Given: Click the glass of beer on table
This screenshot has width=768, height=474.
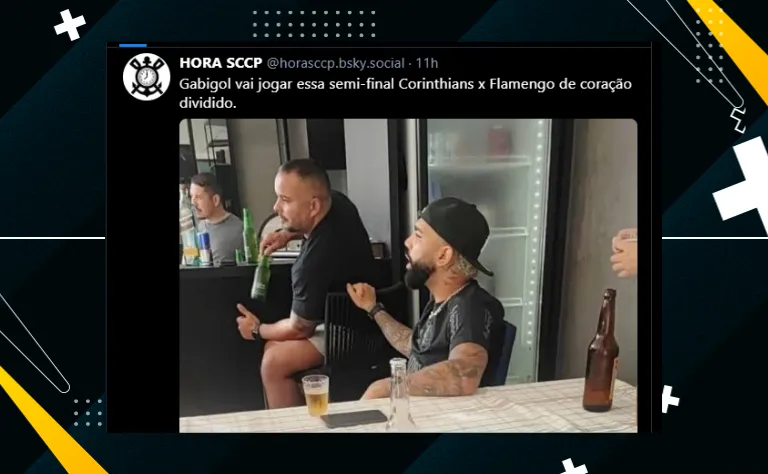Looking at the screenshot, I should pos(315,395).
